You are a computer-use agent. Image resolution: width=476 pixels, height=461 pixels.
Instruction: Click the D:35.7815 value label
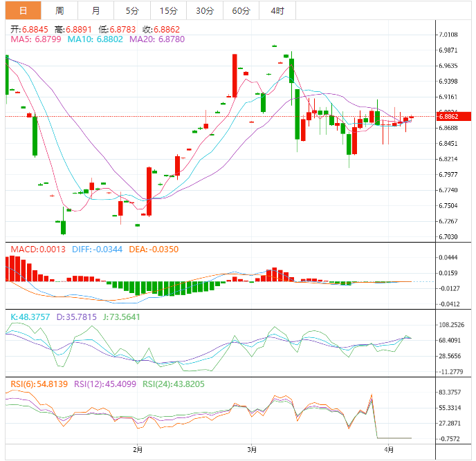pyautogui.click(x=77, y=317)
